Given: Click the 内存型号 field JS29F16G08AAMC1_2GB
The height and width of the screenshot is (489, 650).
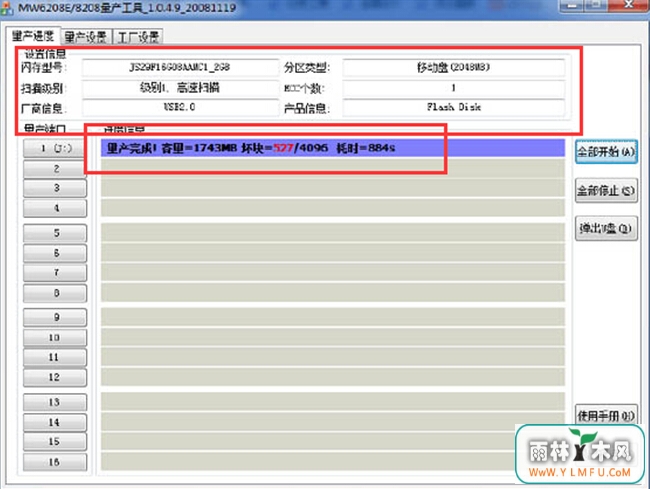Looking at the screenshot, I should (180, 67).
